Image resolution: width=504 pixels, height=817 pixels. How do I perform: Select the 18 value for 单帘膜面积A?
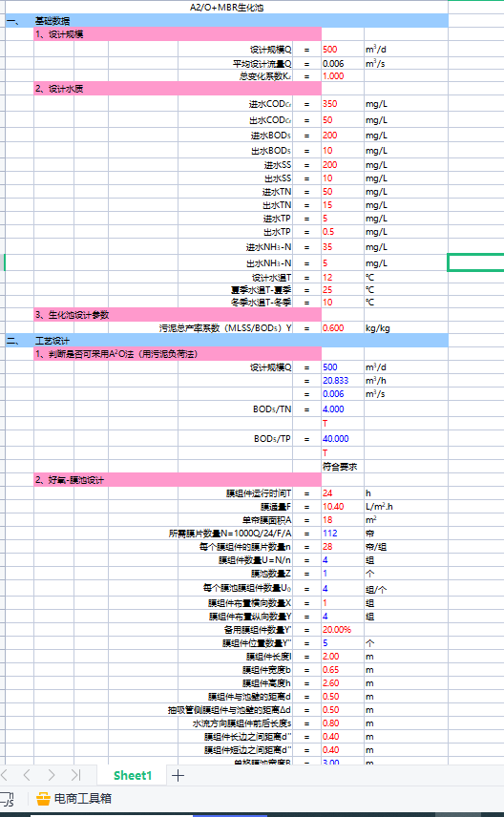(x=343, y=520)
